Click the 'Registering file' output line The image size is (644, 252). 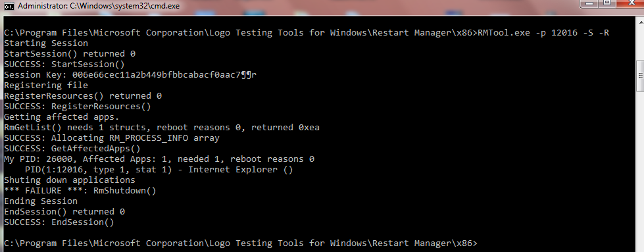(x=46, y=86)
